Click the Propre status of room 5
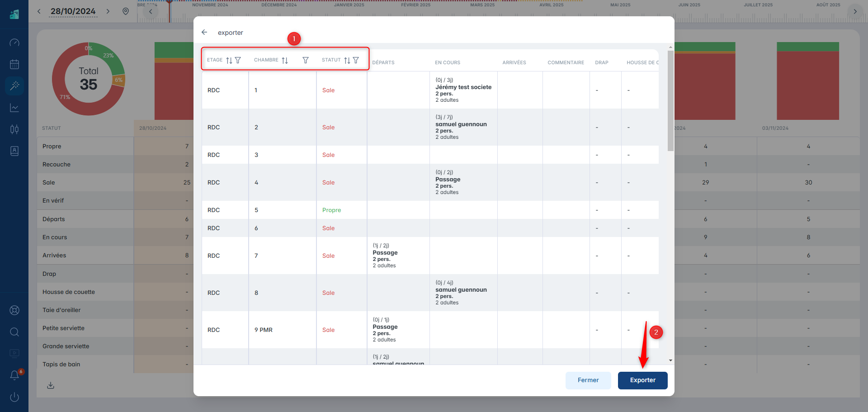The image size is (868, 412). point(331,210)
